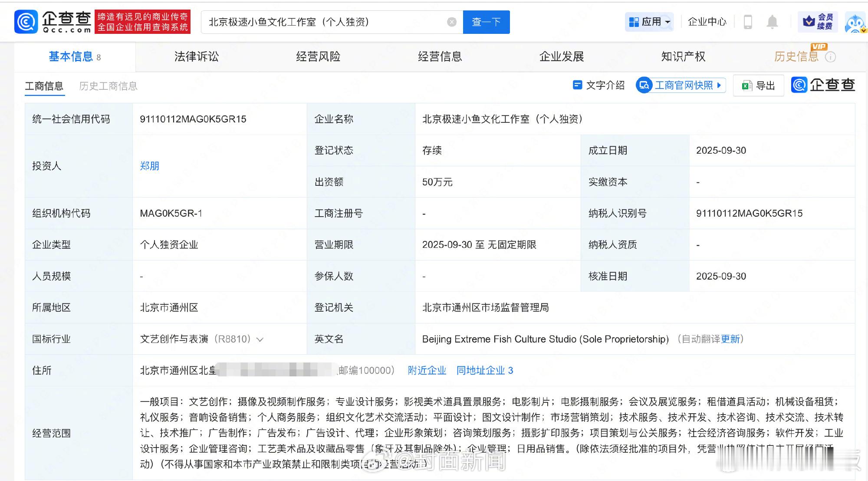Open 同地址企业 3 link
868x481 pixels.
point(484,370)
